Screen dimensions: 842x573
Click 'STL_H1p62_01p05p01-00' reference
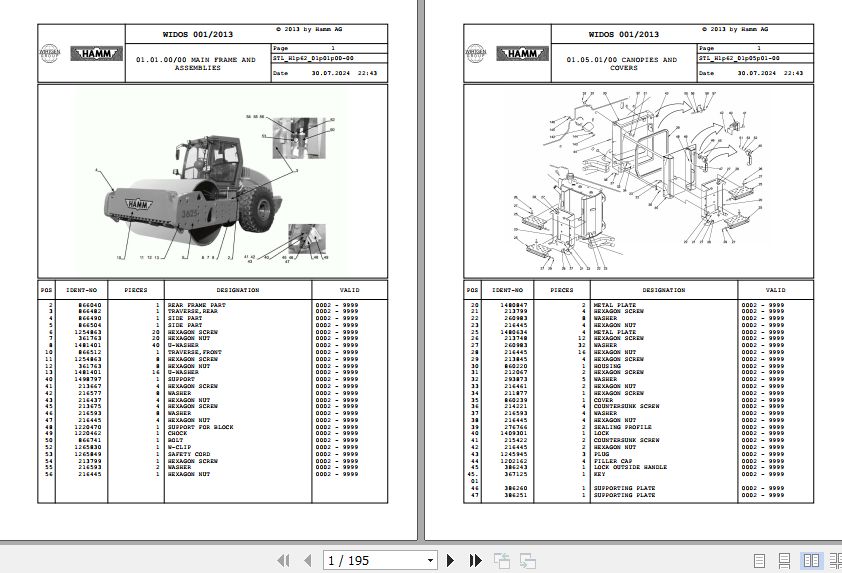[739, 58]
